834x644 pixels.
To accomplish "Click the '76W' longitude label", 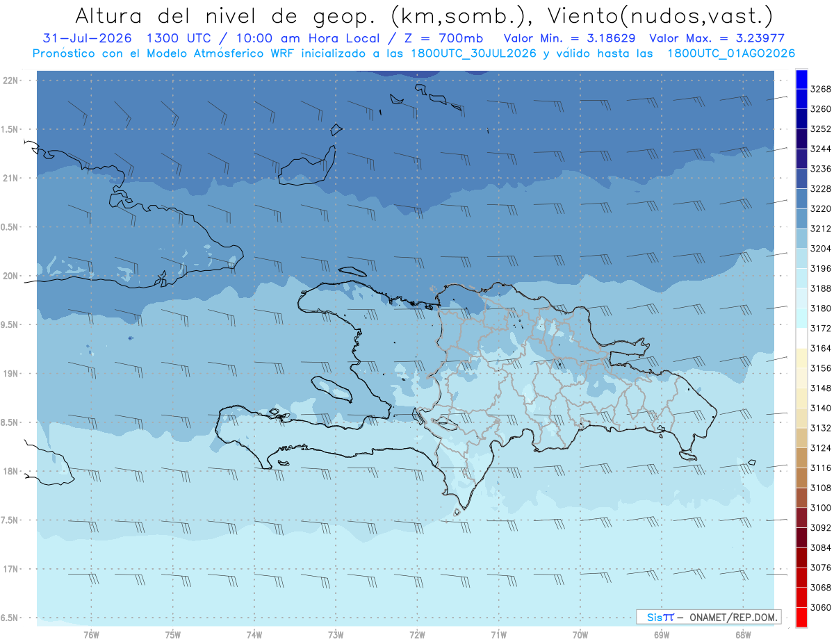I will click(91, 634).
